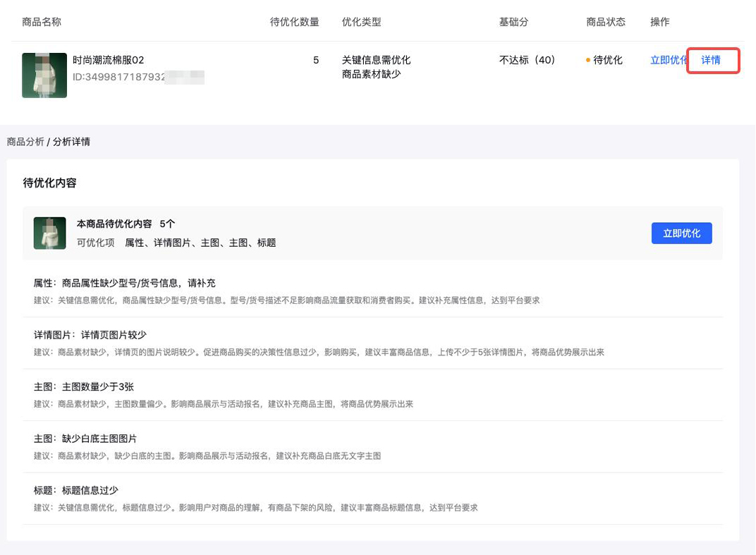
Task: Click the 不达标（40） score cell
Action: 527,60
